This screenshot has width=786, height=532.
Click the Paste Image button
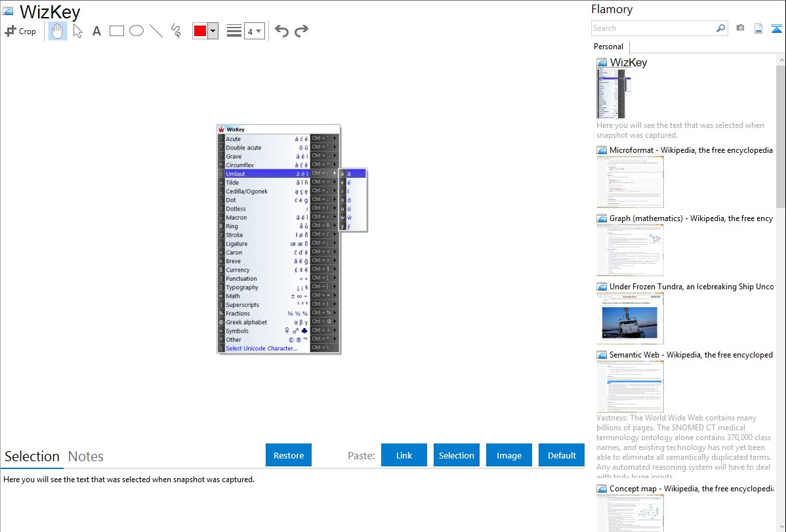pos(508,455)
